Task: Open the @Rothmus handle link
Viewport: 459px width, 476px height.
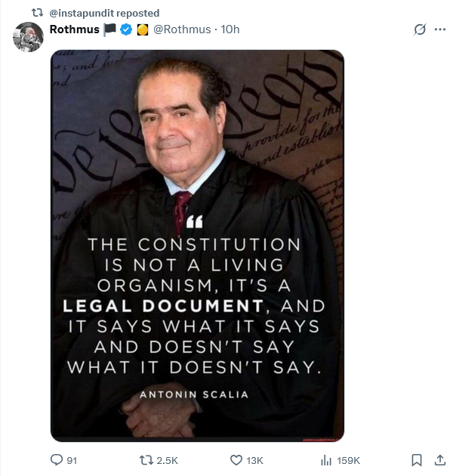Action: click(x=182, y=29)
